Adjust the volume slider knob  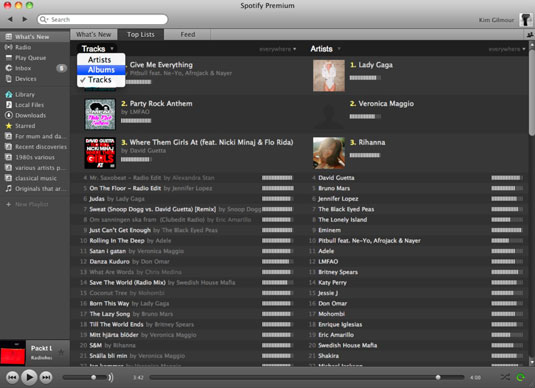(93, 377)
